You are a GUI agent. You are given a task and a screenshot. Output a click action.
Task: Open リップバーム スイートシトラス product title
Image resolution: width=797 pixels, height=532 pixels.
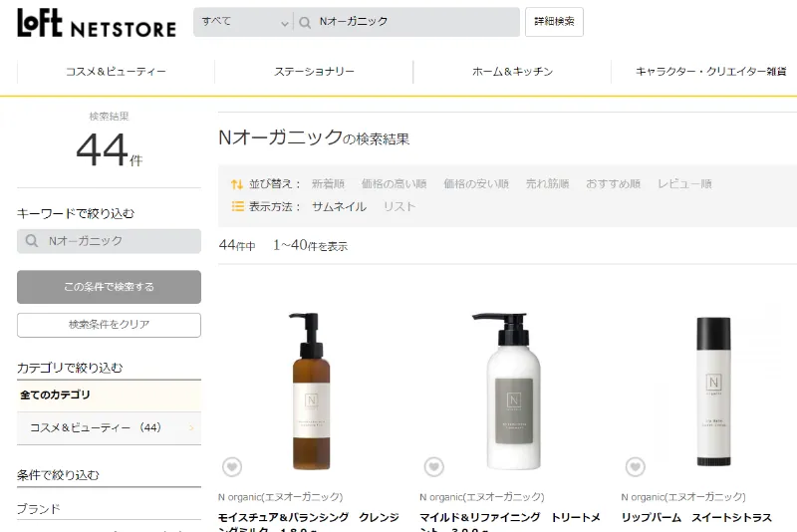696,518
